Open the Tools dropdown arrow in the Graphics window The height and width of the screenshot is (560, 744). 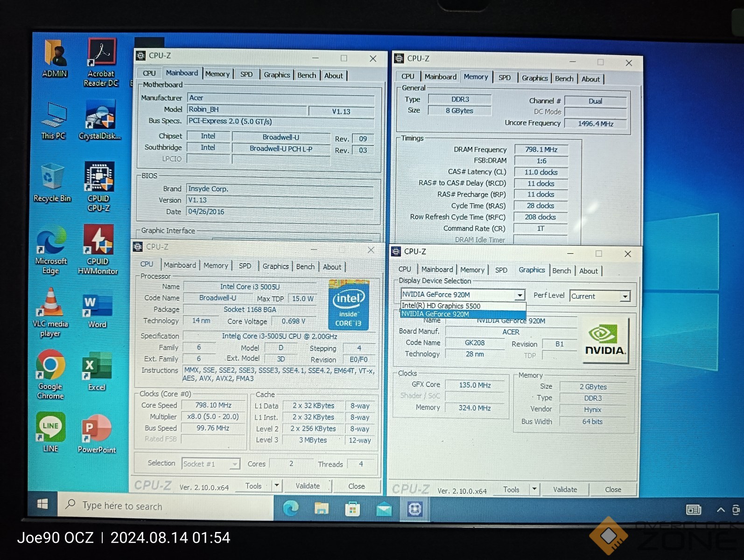[x=535, y=489]
